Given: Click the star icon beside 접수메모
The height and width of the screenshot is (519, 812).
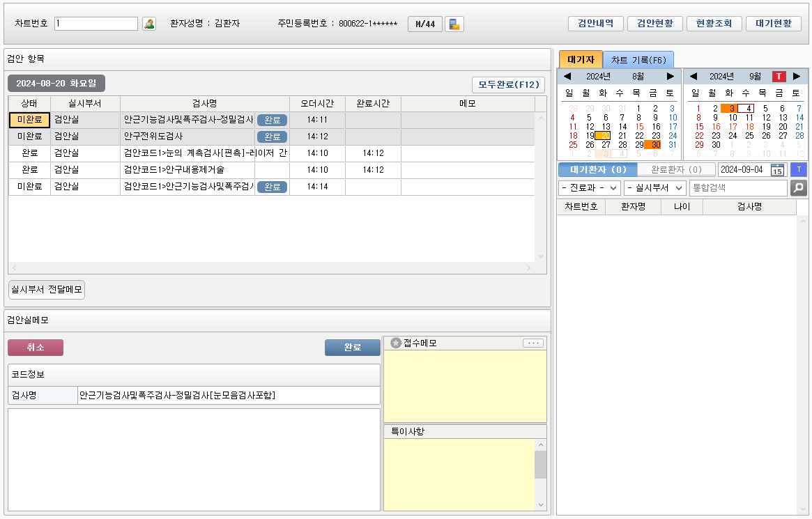Looking at the screenshot, I should point(396,343).
